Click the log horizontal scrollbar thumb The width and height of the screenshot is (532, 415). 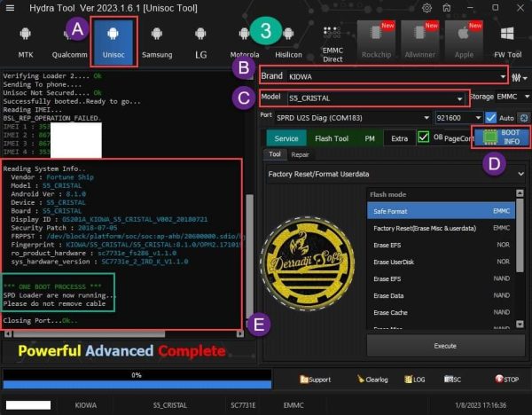tap(89, 334)
